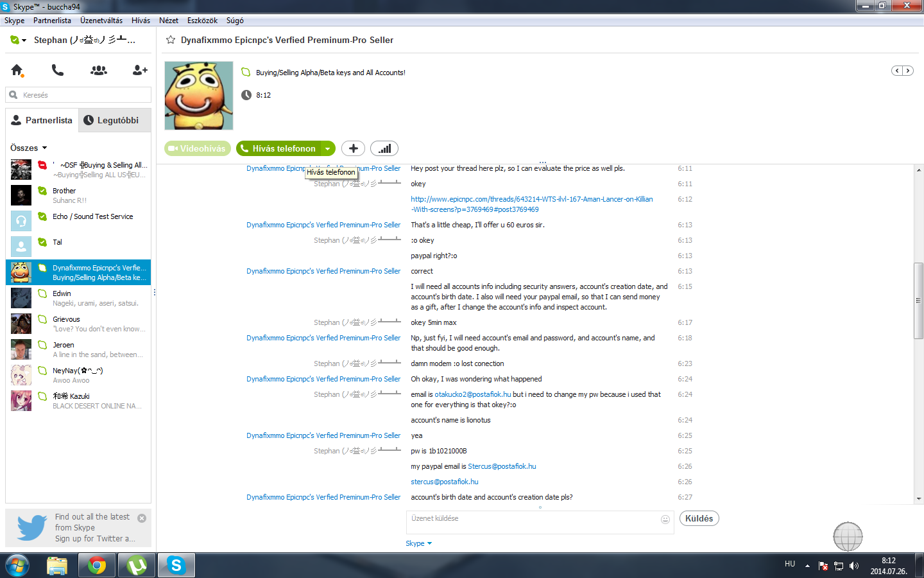
Task: Open the Twitter bird promo
Action: (x=31, y=527)
